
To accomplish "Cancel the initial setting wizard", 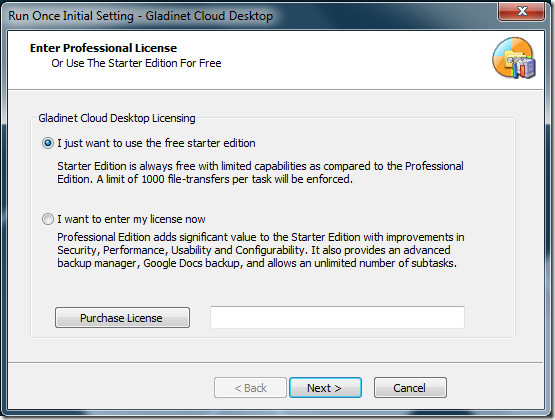I will pos(410,388).
